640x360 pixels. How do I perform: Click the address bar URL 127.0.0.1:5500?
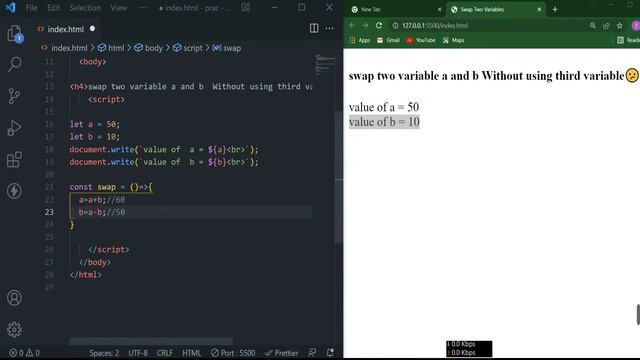click(435, 25)
